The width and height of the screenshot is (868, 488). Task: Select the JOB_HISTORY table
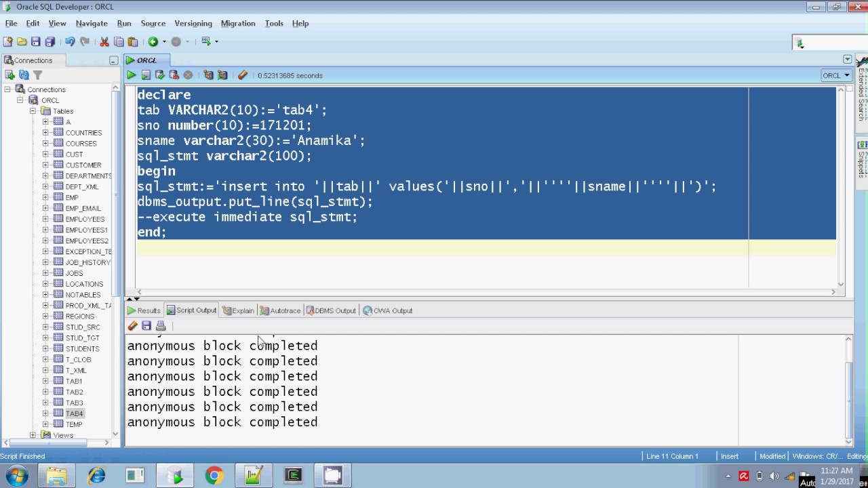coord(87,262)
